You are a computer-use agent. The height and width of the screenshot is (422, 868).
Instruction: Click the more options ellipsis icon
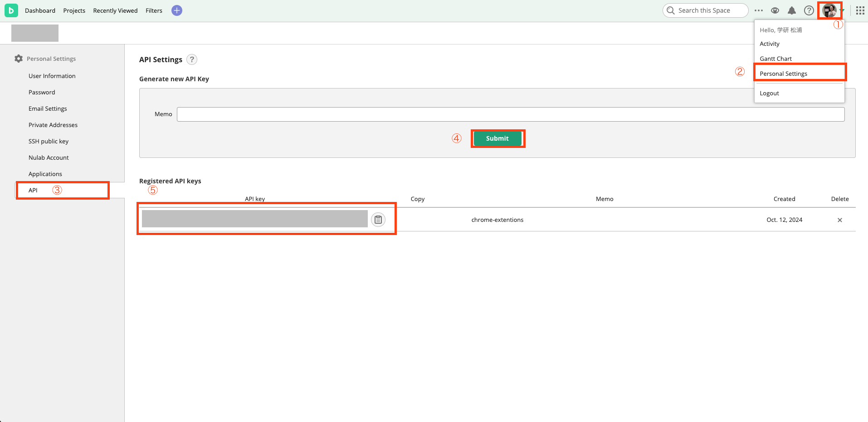point(758,10)
